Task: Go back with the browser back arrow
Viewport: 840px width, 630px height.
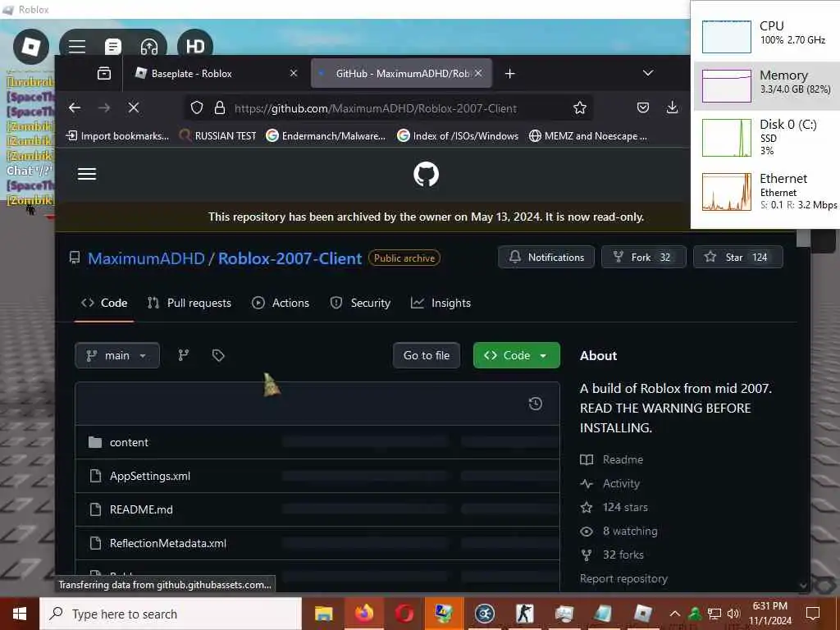Action: [x=75, y=108]
